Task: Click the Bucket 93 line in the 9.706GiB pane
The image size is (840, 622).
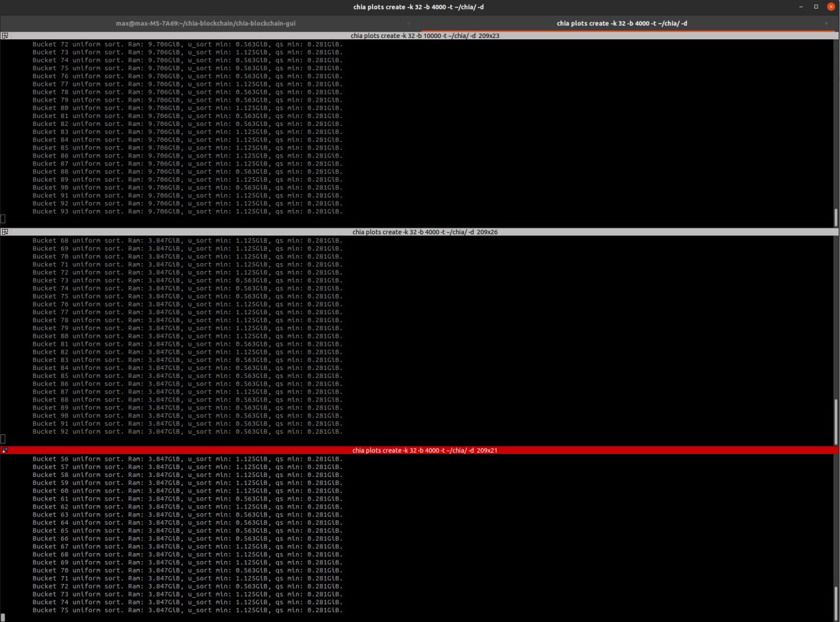Action: [188, 211]
